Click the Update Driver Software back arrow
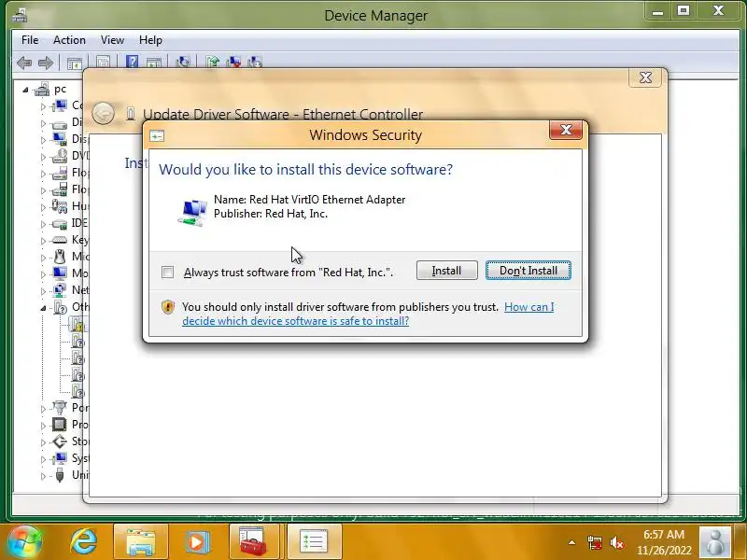The height and width of the screenshot is (560, 747). 103,114
